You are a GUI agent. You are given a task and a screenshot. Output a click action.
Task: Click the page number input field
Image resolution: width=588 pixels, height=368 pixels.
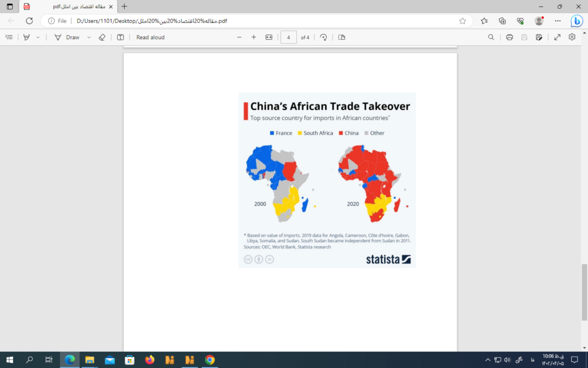pyautogui.click(x=288, y=37)
